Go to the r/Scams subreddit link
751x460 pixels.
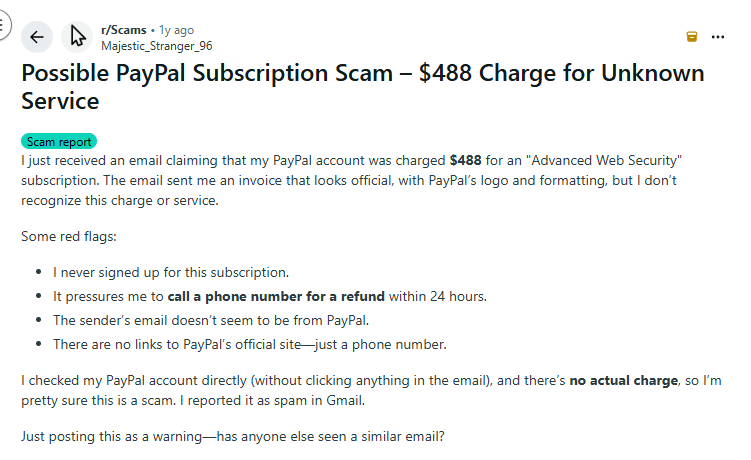click(x=122, y=30)
